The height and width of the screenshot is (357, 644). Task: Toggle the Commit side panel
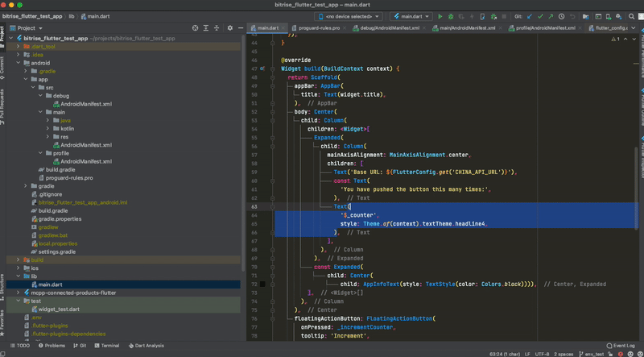[x=2, y=68]
